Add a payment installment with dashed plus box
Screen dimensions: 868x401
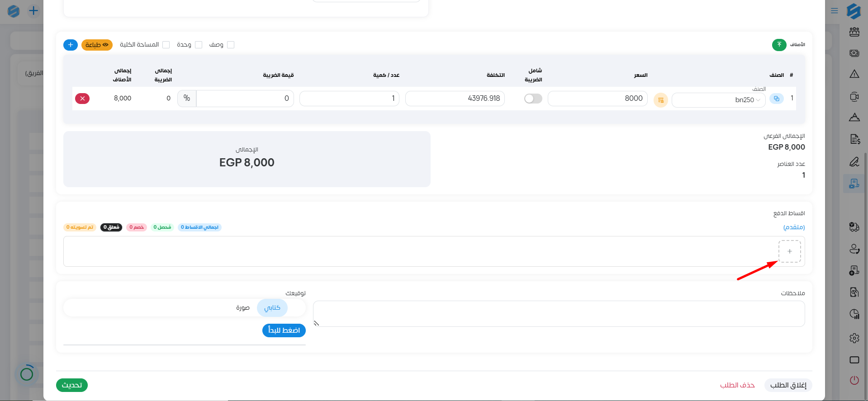coord(789,251)
